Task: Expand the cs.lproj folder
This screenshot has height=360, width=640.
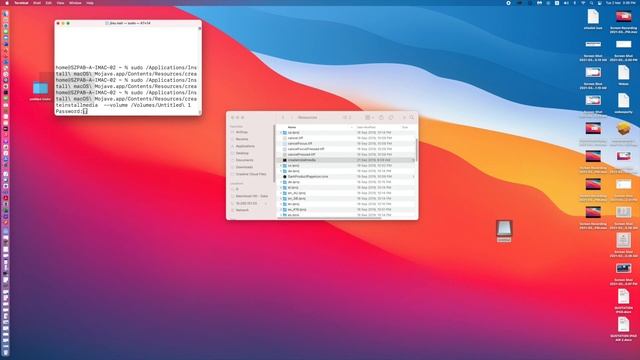Action: pos(281,166)
